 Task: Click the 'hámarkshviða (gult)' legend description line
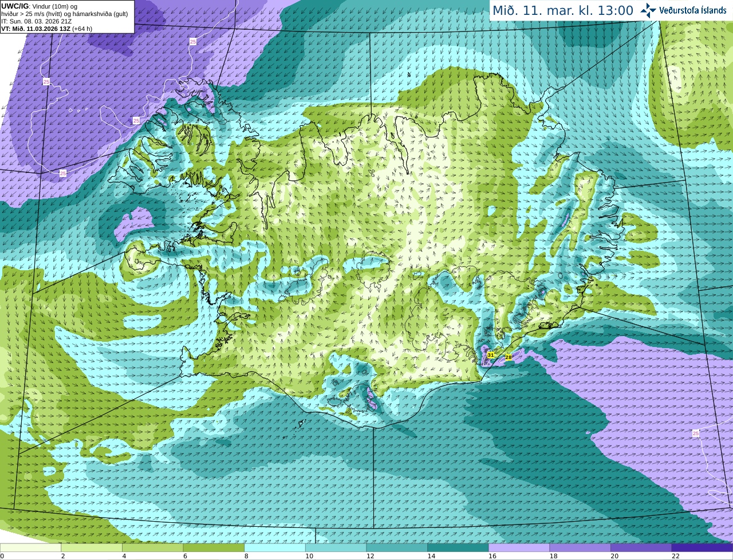pyautogui.click(x=66, y=14)
